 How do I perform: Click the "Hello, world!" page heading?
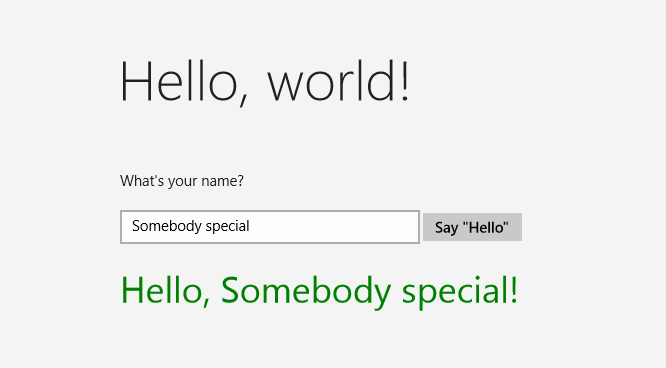(265, 82)
